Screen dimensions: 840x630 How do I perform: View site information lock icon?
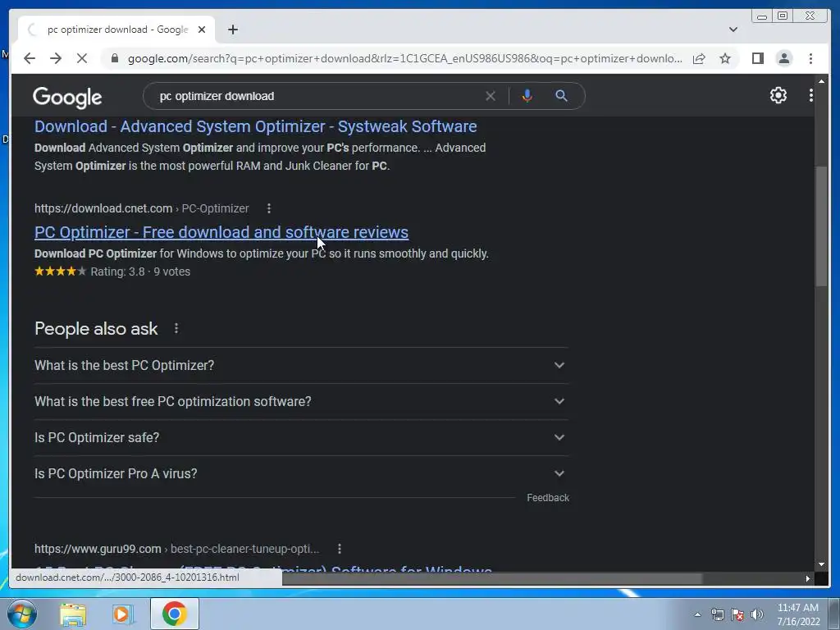[115, 58]
